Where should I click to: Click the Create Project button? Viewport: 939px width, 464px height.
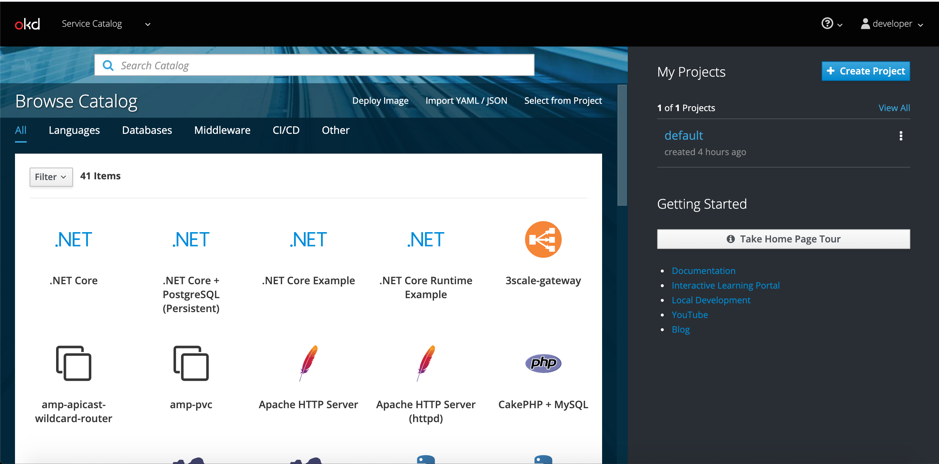[x=866, y=71]
